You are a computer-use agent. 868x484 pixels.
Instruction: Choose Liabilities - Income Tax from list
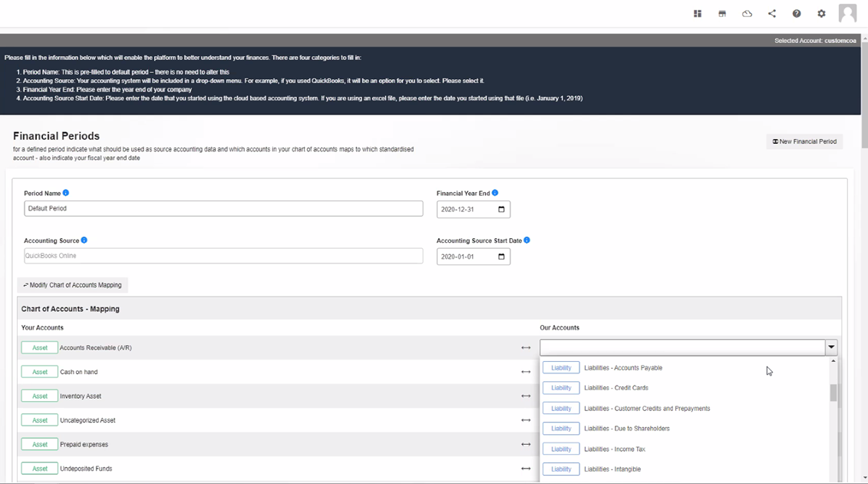tap(614, 449)
